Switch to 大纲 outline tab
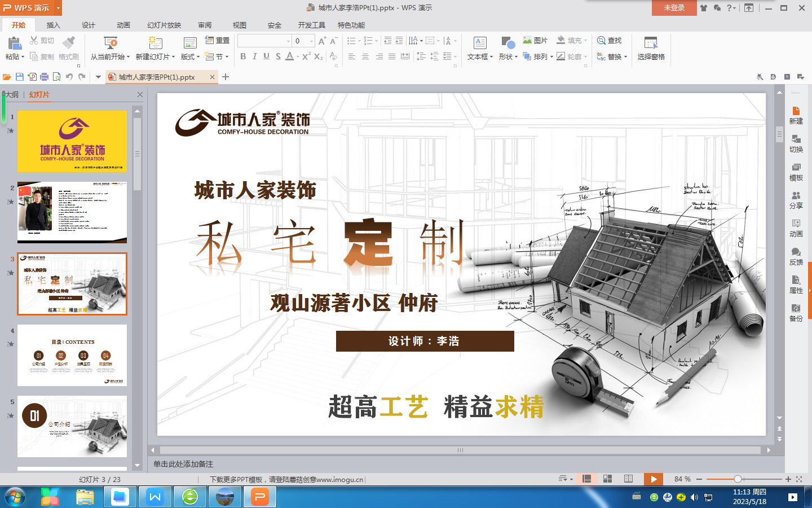Viewport: 812px width, 508px height. 12,95
